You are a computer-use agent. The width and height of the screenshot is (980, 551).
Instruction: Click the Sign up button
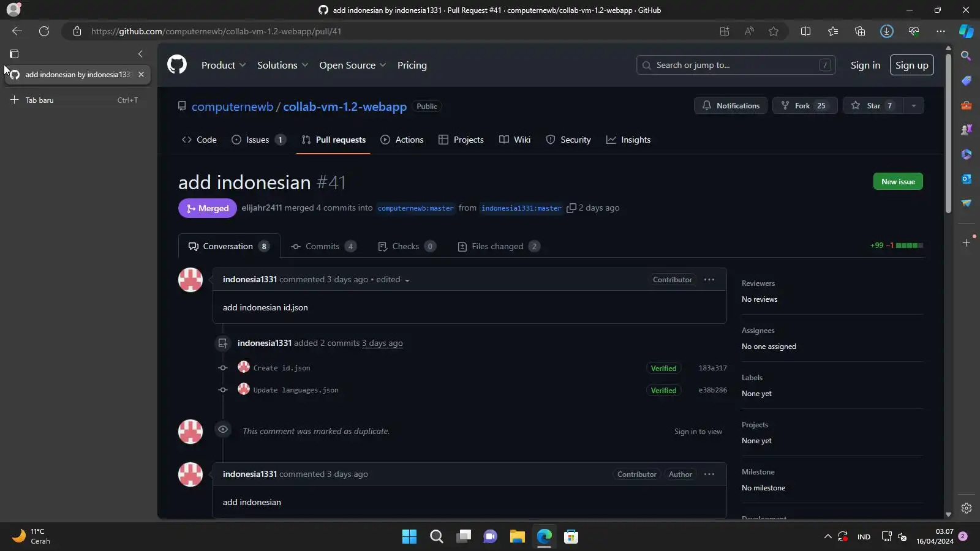(x=911, y=65)
